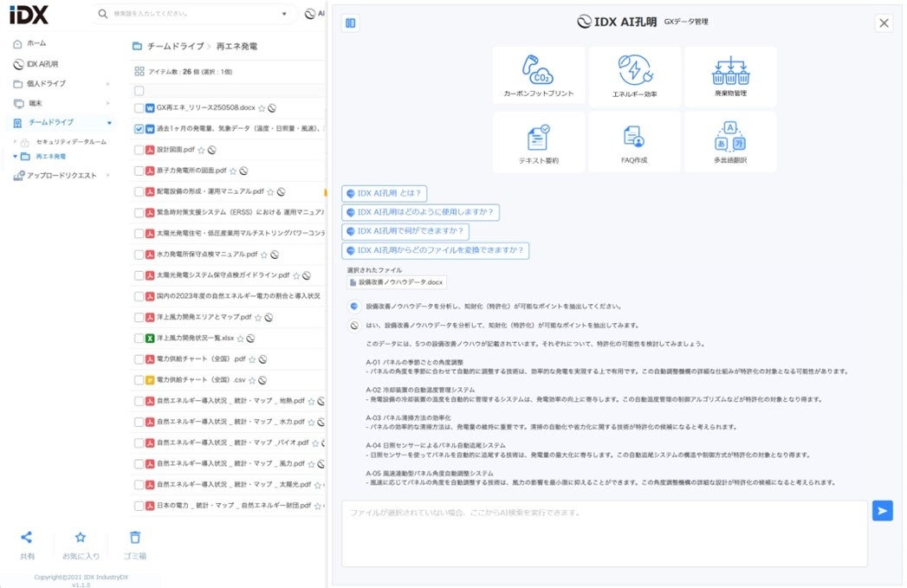This screenshot has width=907, height=588.
Task: Check the GX再エネ_リリース250508.docx checkbox
Action: point(139,108)
